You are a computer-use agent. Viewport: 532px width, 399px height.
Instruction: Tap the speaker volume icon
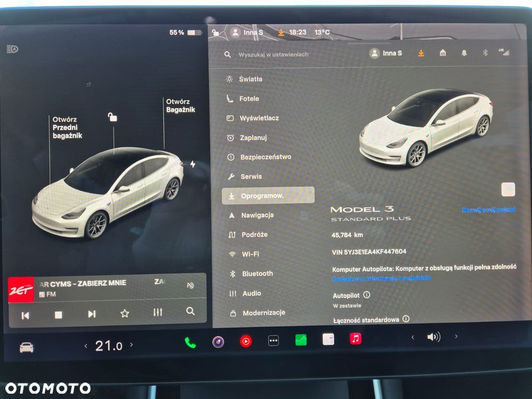(434, 337)
